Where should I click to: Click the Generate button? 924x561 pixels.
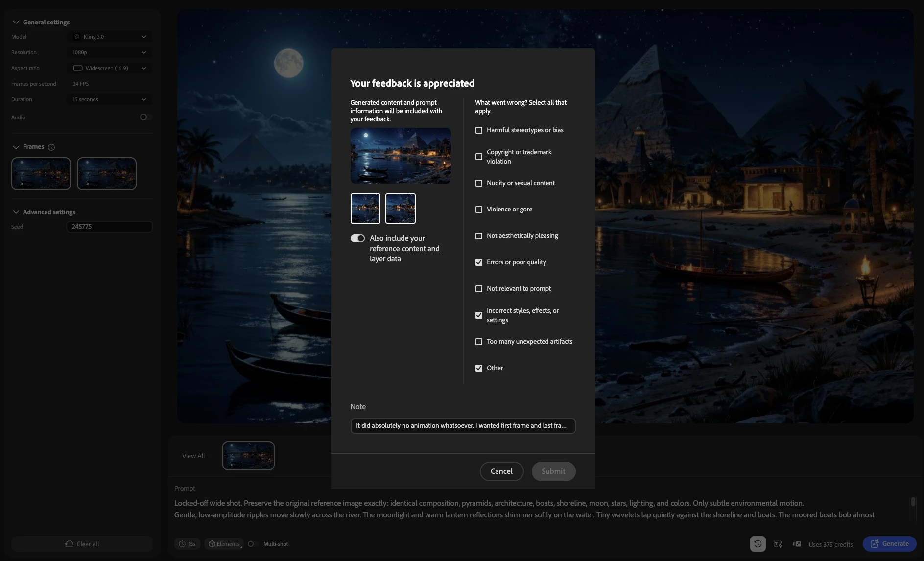pyautogui.click(x=889, y=544)
